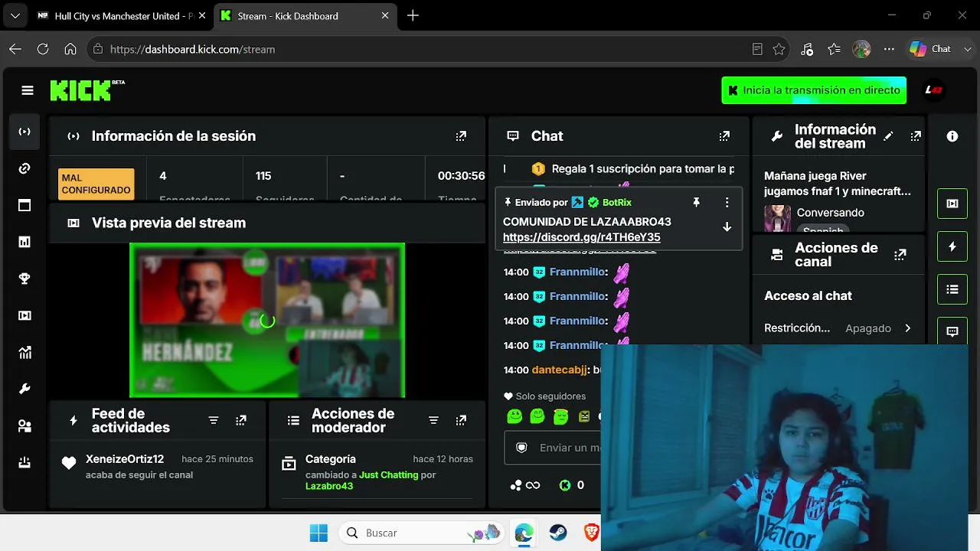Open the Windows Start menu
Image resolution: width=980 pixels, height=551 pixels.
click(x=318, y=533)
